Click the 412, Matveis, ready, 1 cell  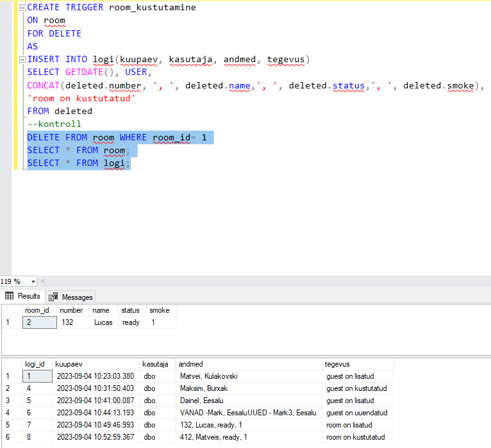click(249, 437)
